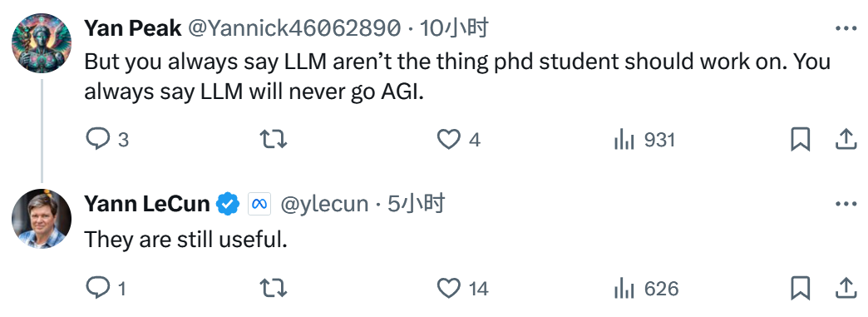The width and height of the screenshot is (868, 317).
Task: Open the @Yannick46062890 handle link
Action: tap(294, 28)
